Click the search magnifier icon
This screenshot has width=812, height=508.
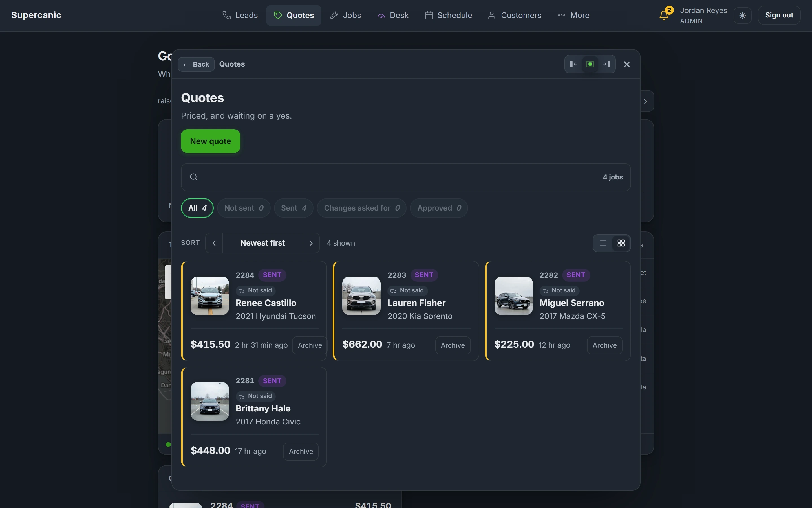[x=194, y=177]
